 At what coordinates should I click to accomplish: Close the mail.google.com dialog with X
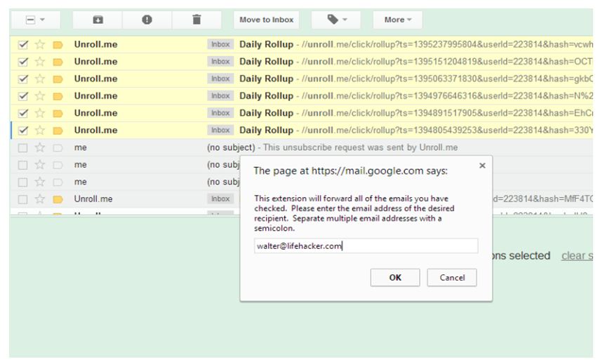tap(482, 166)
